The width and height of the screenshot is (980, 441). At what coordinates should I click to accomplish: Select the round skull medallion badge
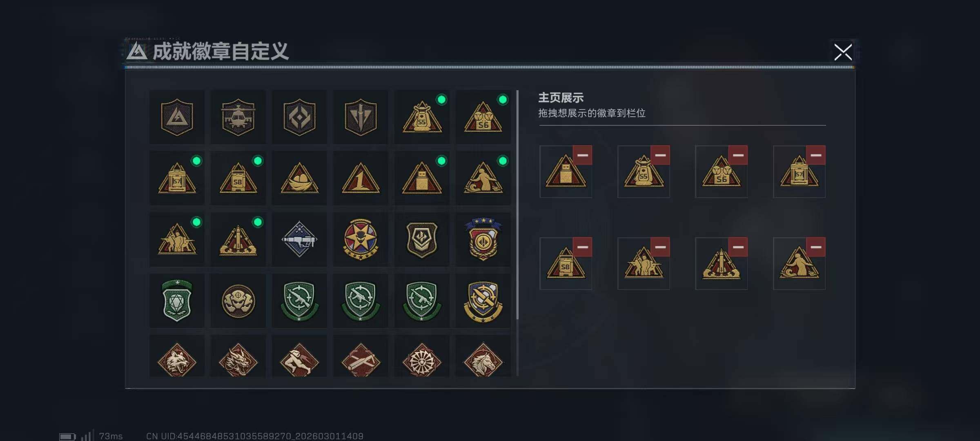click(238, 301)
